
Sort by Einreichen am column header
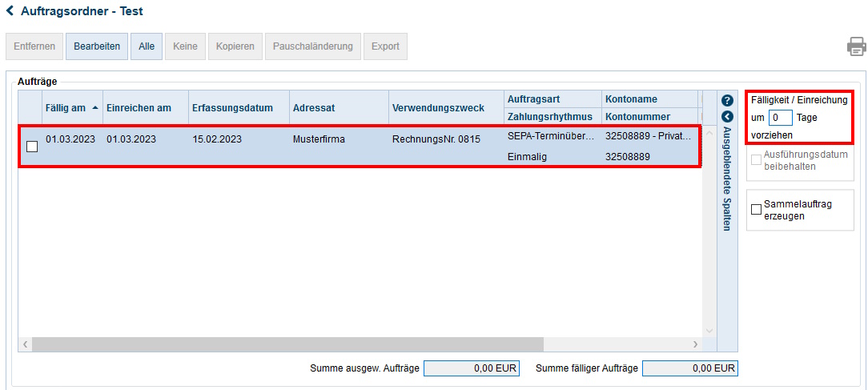(146, 108)
